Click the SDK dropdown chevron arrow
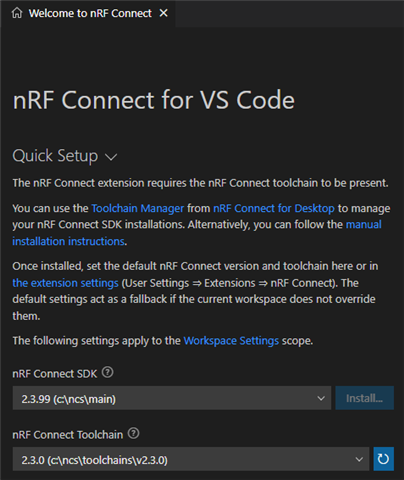 click(321, 398)
